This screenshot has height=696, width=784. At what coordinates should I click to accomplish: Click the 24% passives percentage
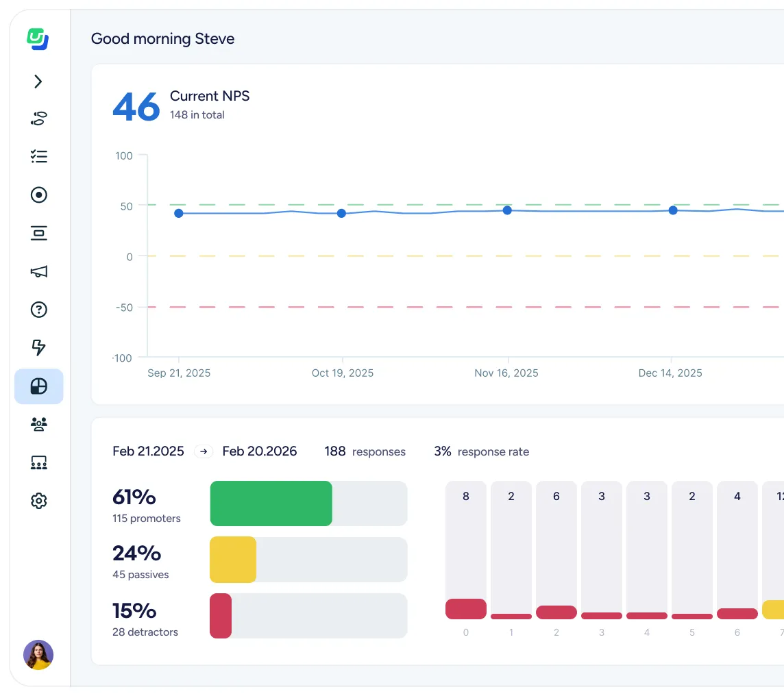pyautogui.click(x=136, y=553)
